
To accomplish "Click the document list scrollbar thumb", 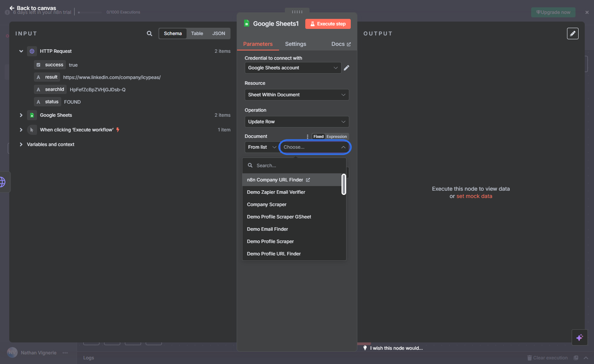I will point(344,184).
